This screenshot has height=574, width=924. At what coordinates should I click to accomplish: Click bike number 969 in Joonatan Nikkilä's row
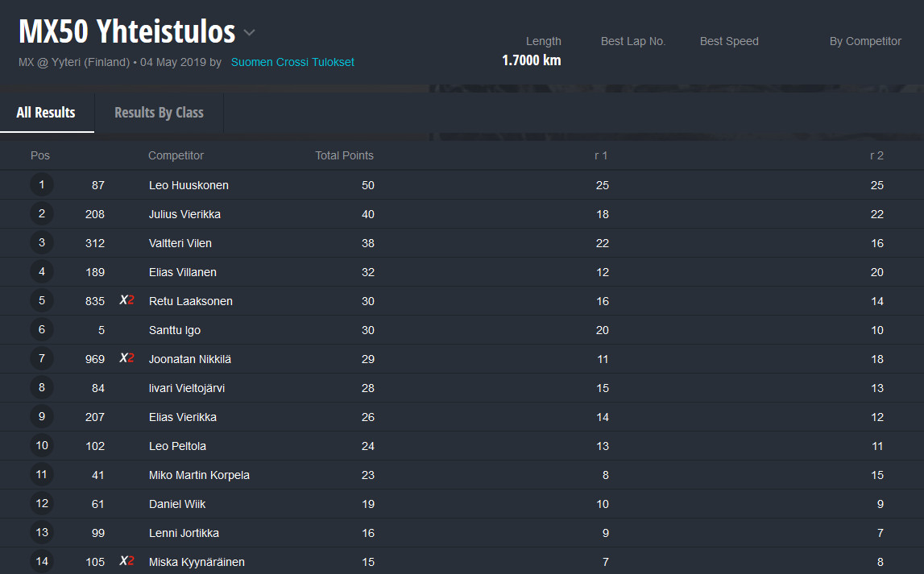pos(95,359)
